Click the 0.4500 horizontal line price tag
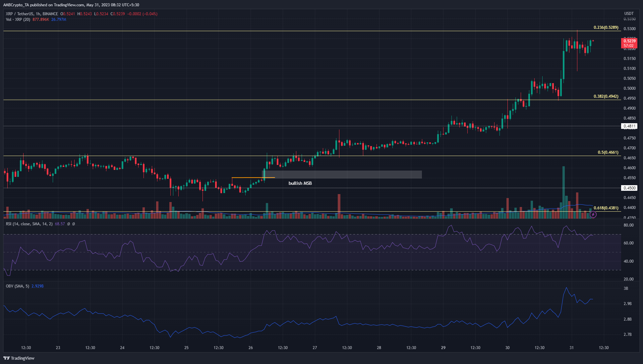The height and width of the screenshot is (364, 643). tap(629, 188)
